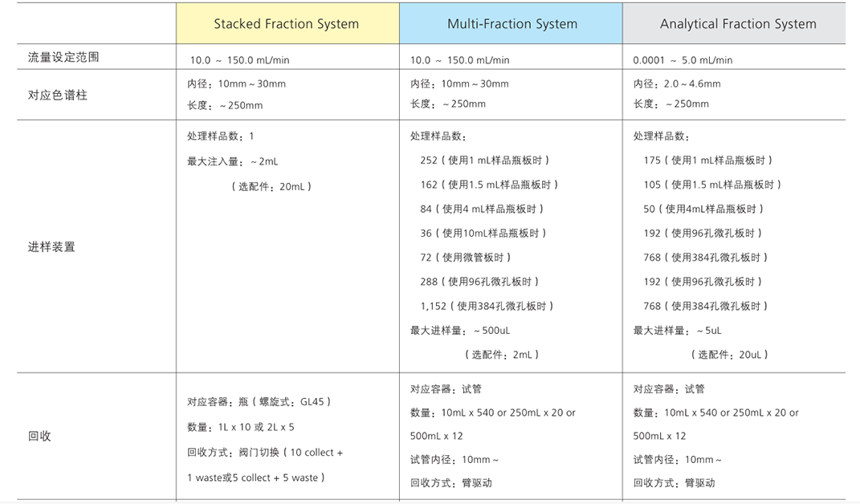Click the 1,152 (使用384孔微孔板时) entry
The width and height of the screenshot is (860, 504).
click(x=487, y=306)
